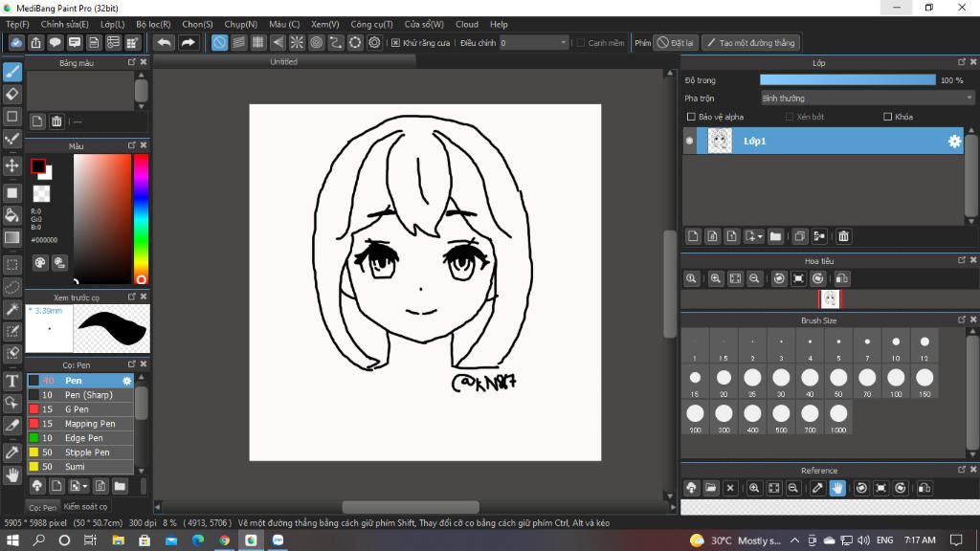Click the Undo arrow in the toolbar
This screenshot has width=980, height=551.
pos(164,42)
